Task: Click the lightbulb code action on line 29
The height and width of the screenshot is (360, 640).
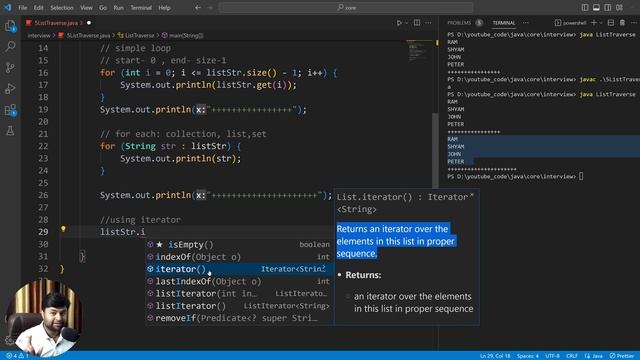Action: coord(63,229)
